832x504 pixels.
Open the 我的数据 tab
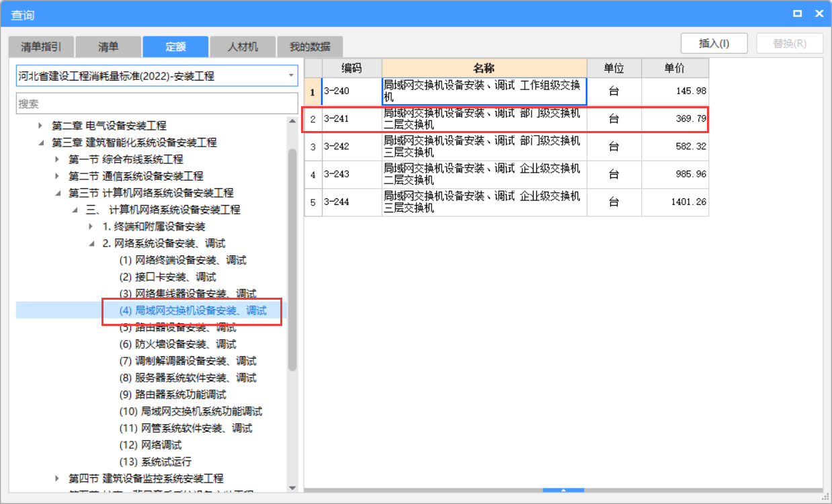310,47
